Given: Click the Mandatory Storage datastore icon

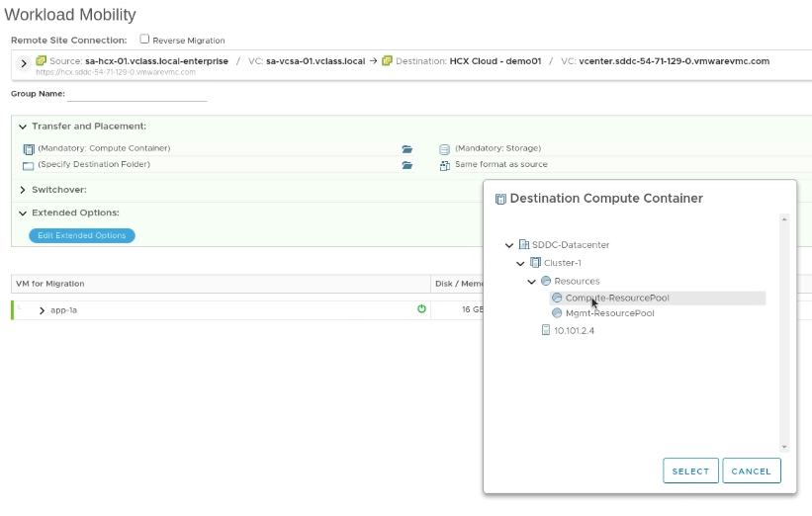Looking at the screenshot, I should pos(444,149).
